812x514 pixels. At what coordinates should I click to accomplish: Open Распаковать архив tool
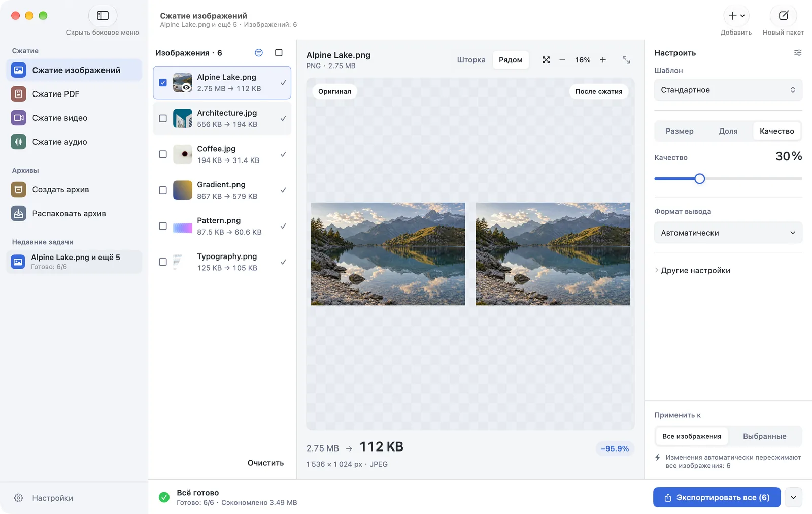click(74, 213)
